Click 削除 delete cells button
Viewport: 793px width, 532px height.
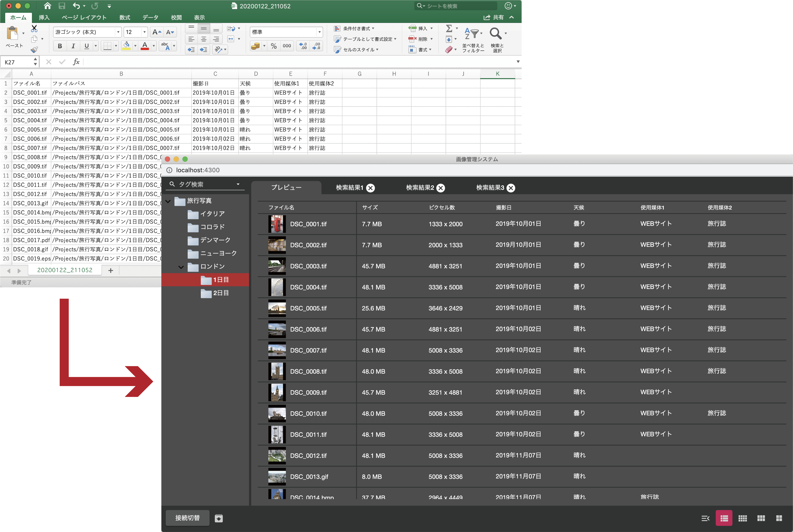(420, 39)
